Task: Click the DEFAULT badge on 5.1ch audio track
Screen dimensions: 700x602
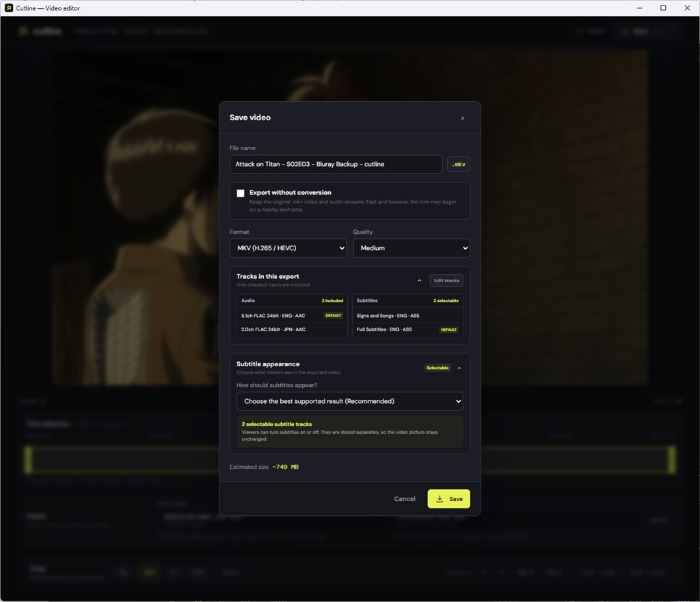Action: point(333,316)
